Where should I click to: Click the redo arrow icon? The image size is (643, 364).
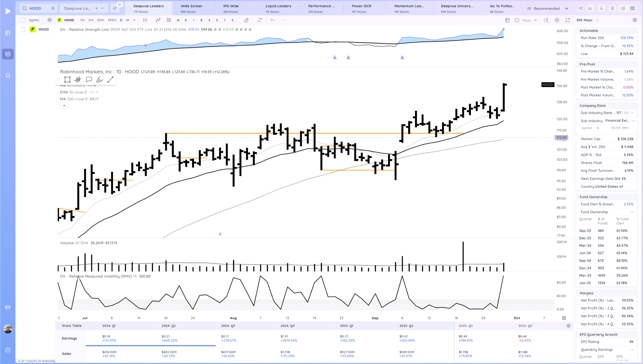(x=283, y=20)
